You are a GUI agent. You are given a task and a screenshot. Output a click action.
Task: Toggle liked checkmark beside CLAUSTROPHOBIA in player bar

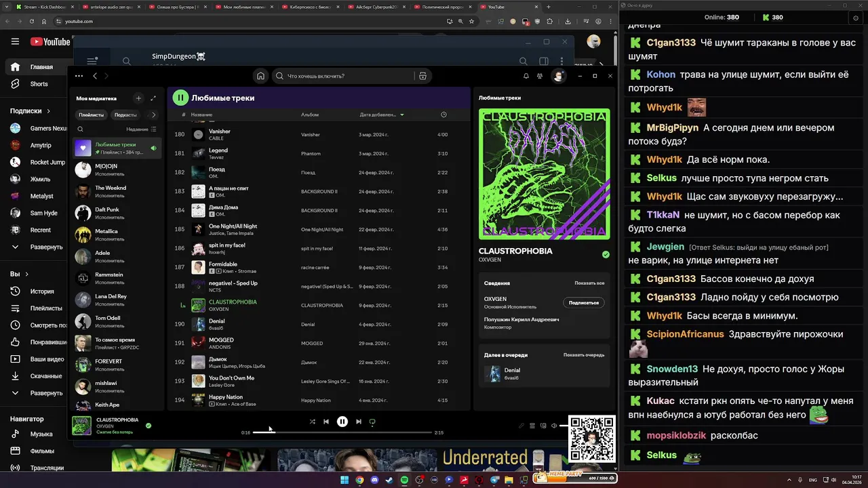coord(149,426)
